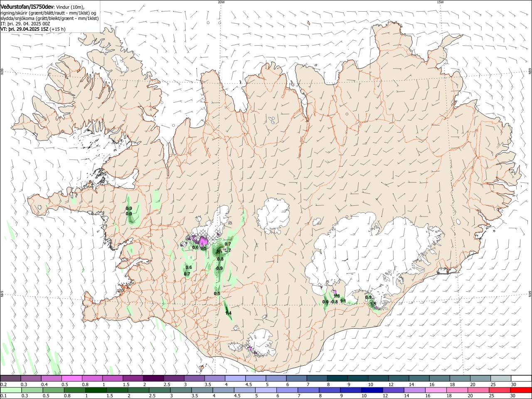The image size is (532, 399).
Task: Click the 15W longitude label
Action: 440,2
